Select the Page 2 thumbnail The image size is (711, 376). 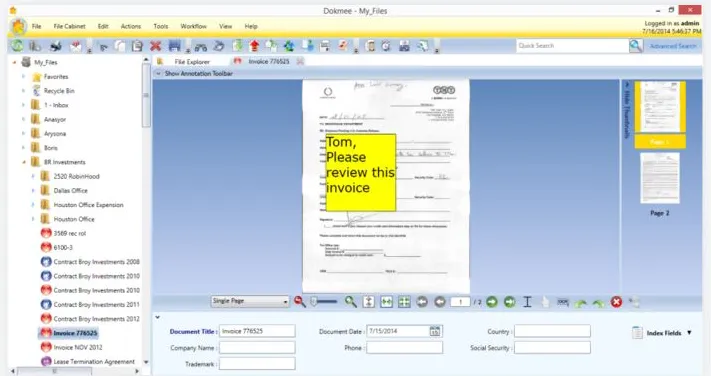point(660,178)
